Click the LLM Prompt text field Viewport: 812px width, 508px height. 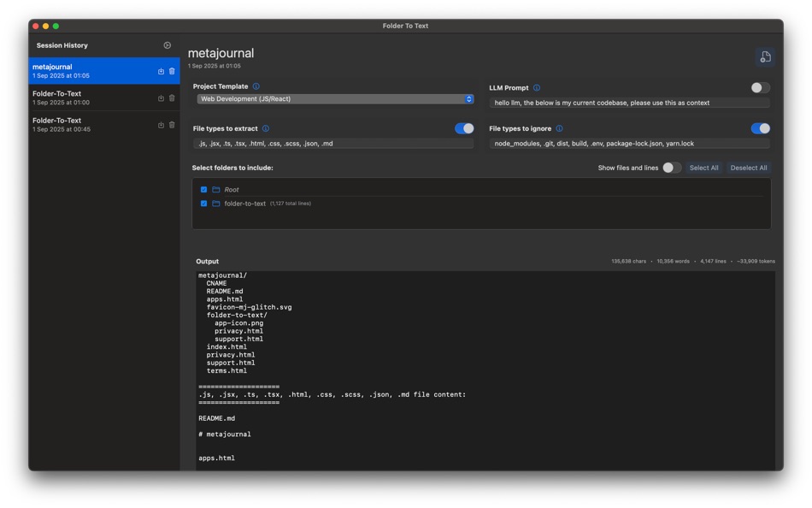point(629,103)
